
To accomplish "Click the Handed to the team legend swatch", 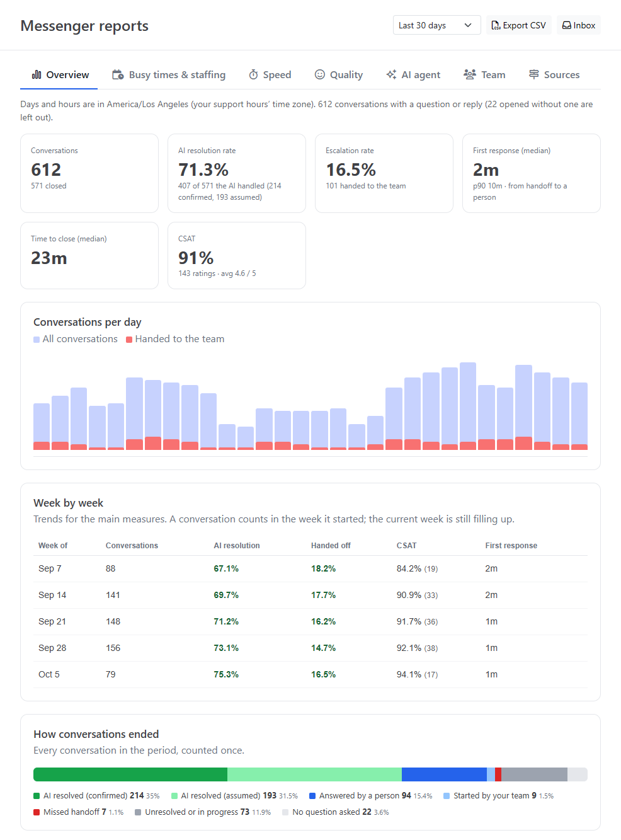I will [129, 340].
